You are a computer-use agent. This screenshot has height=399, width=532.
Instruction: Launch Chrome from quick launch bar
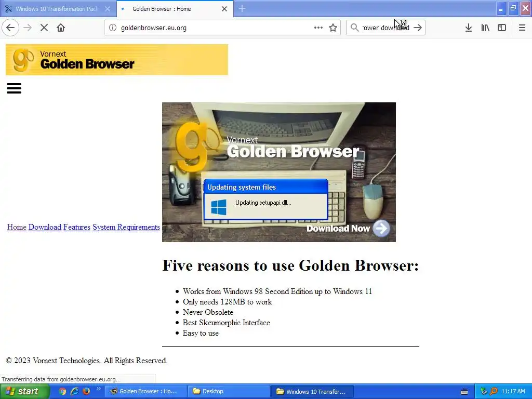coord(62,391)
